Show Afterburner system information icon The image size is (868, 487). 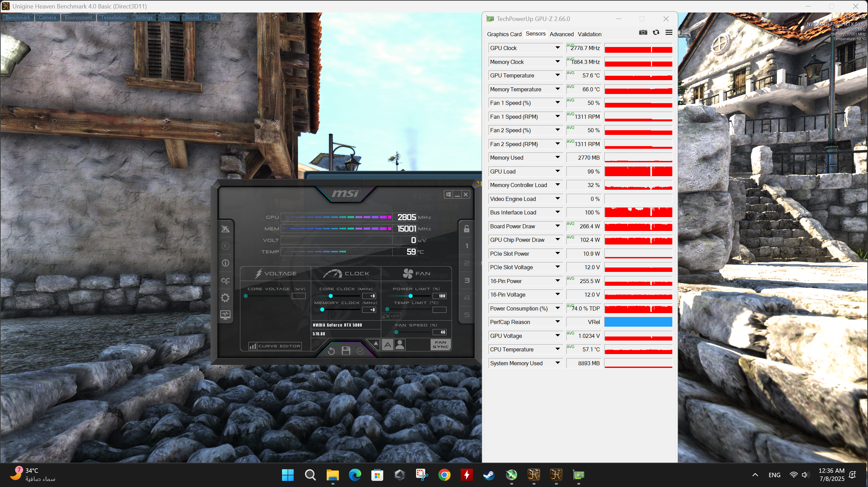pos(225,263)
